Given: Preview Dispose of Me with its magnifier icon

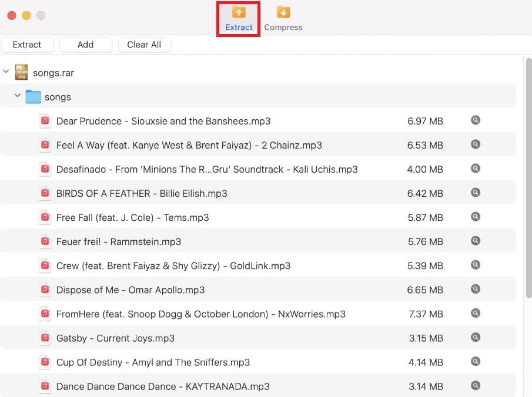Looking at the screenshot, I should click(476, 289).
